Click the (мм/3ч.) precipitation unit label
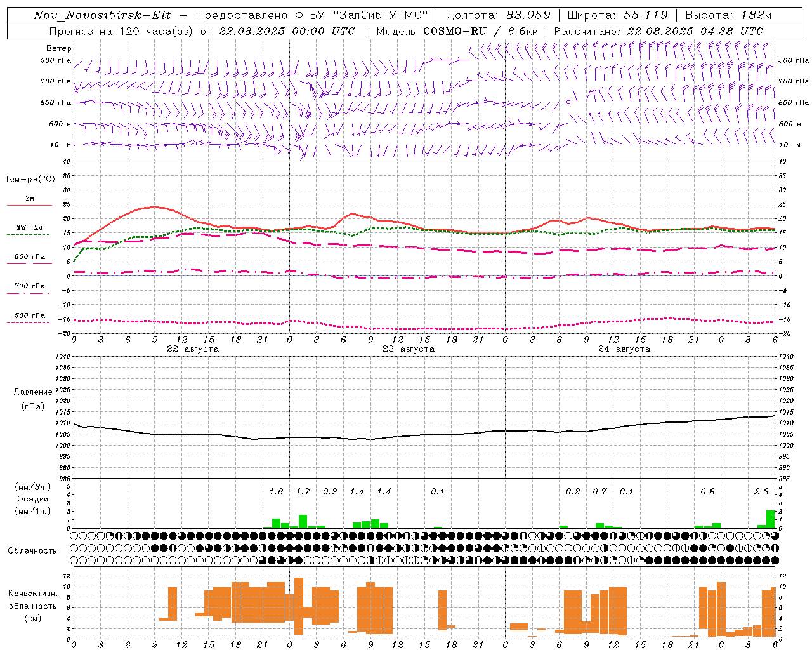Image resolution: width=812 pixels, height=650 pixels. (33, 487)
